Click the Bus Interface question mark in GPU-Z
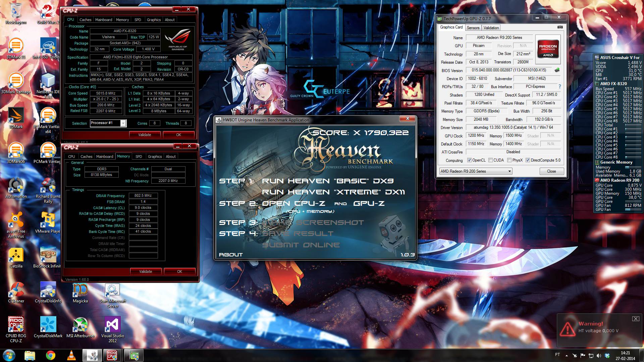This screenshot has width=644, height=362. (559, 86)
